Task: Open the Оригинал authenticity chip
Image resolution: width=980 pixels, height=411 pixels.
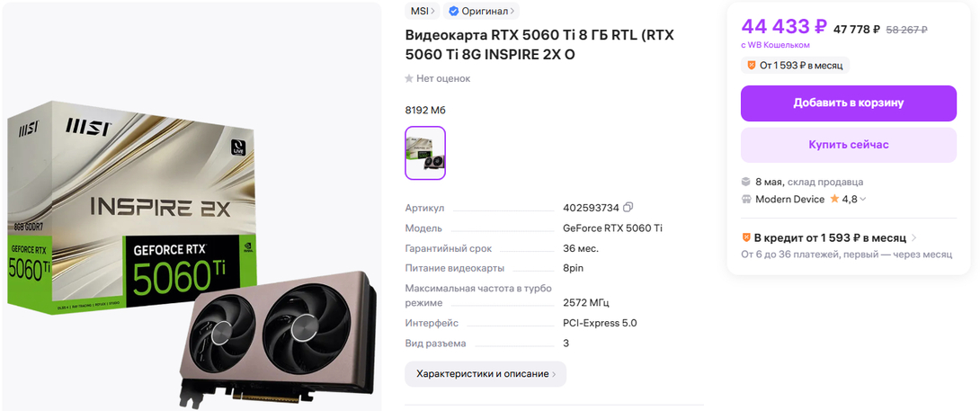Action: 481,11
